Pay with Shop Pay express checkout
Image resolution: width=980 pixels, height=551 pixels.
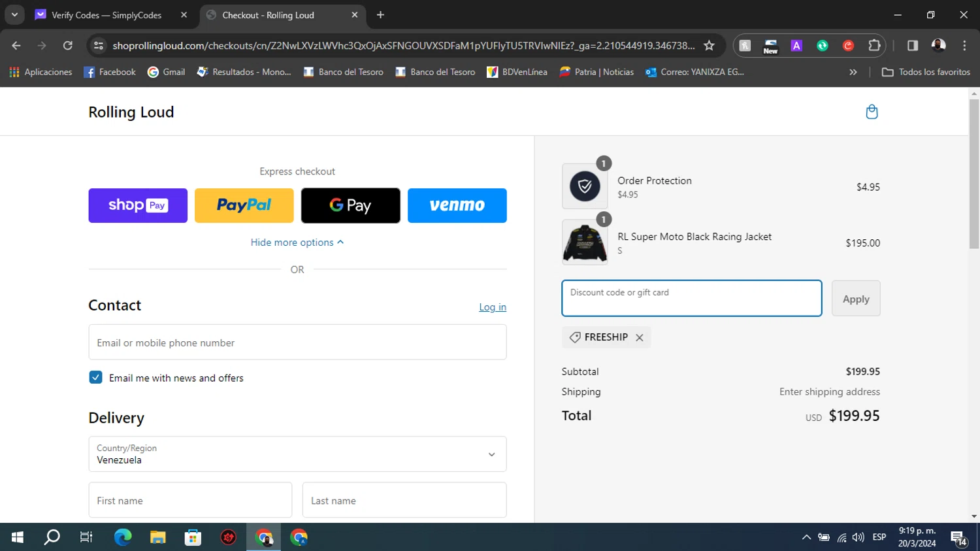pyautogui.click(x=138, y=205)
